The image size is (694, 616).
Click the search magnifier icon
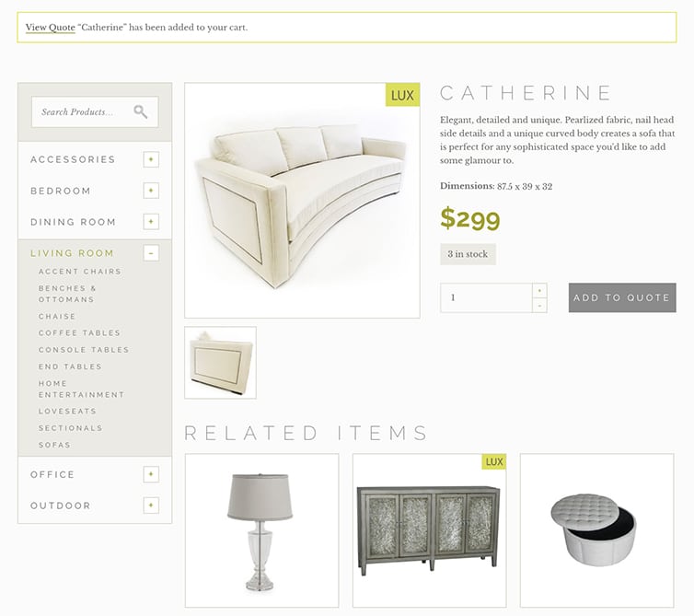(140, 111)
